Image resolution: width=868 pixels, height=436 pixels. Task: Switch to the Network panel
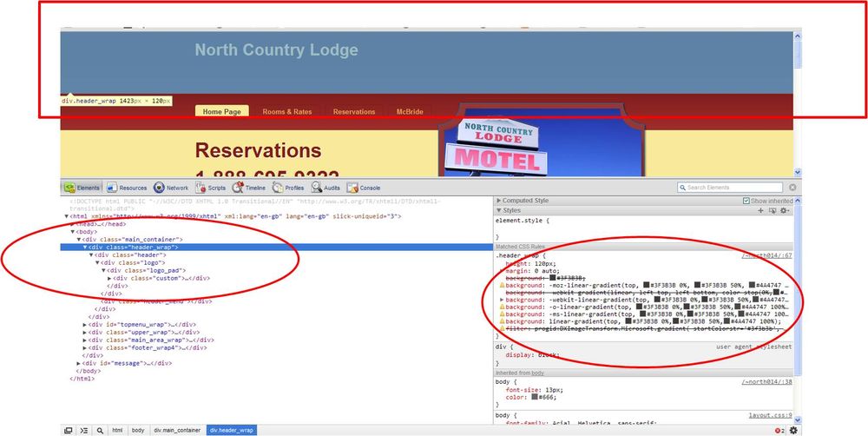point(171,188)
